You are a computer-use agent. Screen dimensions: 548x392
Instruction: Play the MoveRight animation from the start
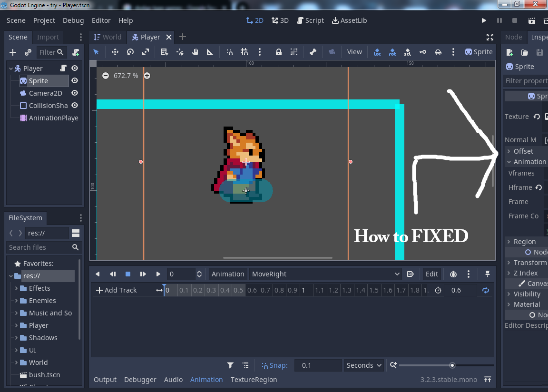143,274
